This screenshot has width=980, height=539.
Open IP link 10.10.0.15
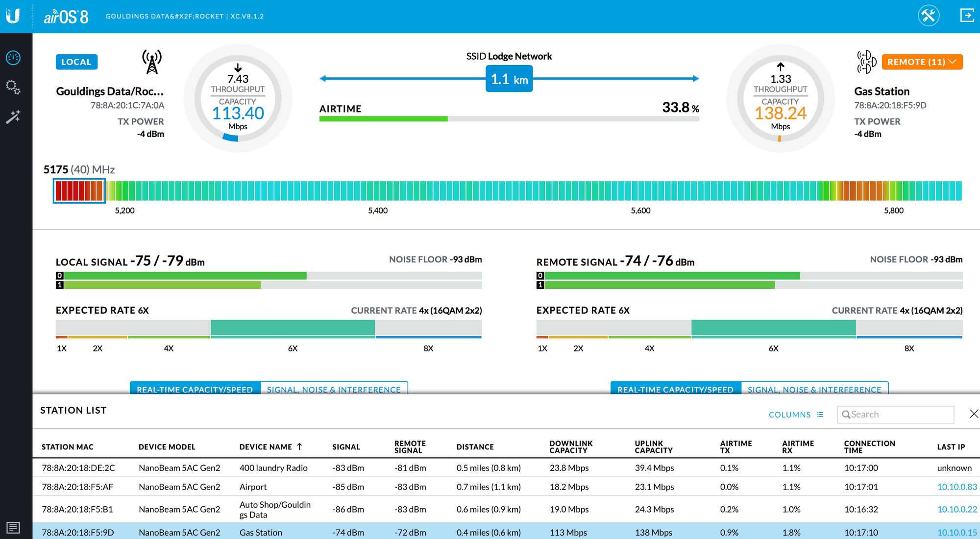pyautogui.click(x=957, y=533)
